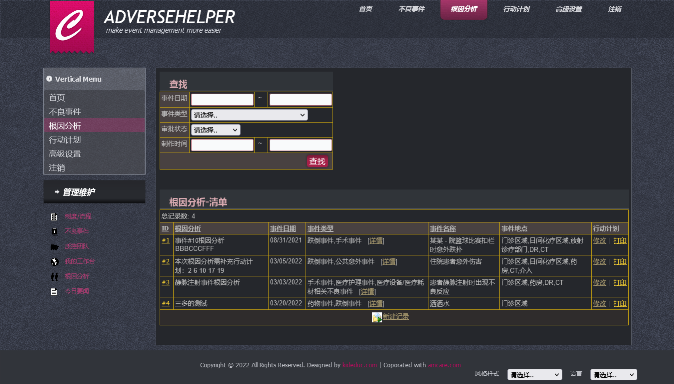This screenshot has width=674, height=384.
Task: Click the 事件日期 start date input field
Action: tap(222, 99)
